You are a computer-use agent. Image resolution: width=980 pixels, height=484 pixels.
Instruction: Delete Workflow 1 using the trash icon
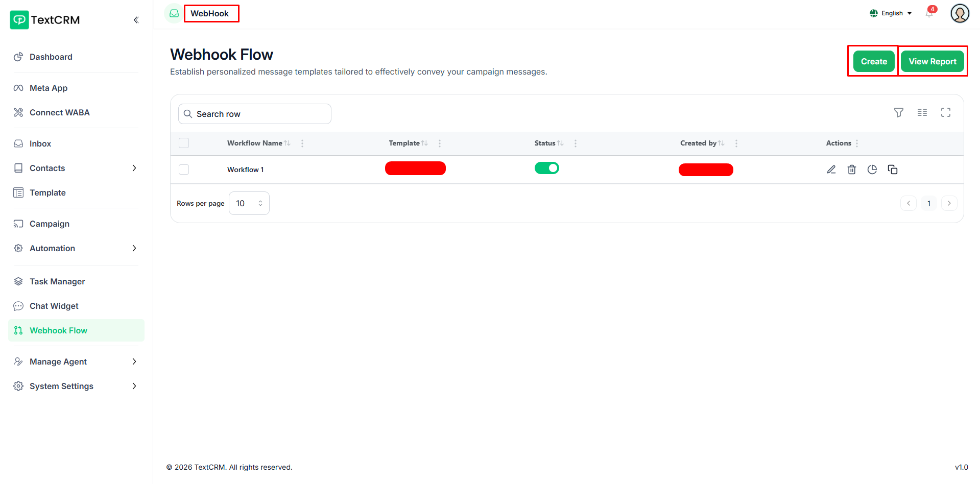click(851, 170)
